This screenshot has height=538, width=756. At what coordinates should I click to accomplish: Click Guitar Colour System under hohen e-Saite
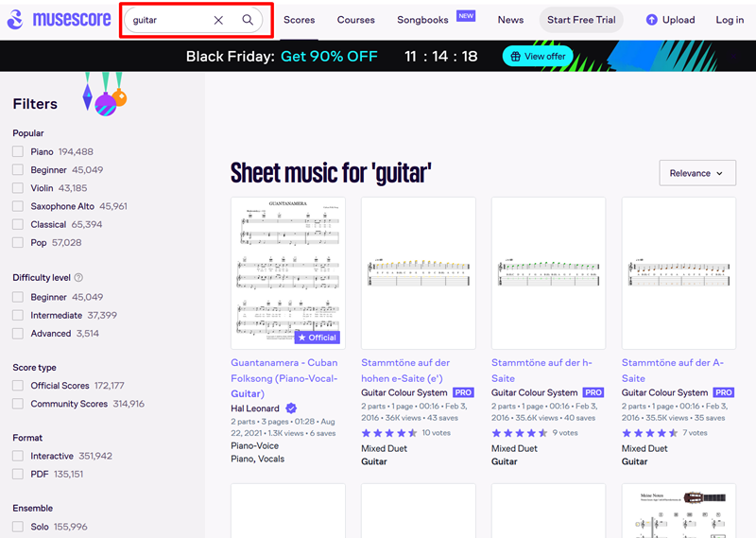[x=404, y=392]
